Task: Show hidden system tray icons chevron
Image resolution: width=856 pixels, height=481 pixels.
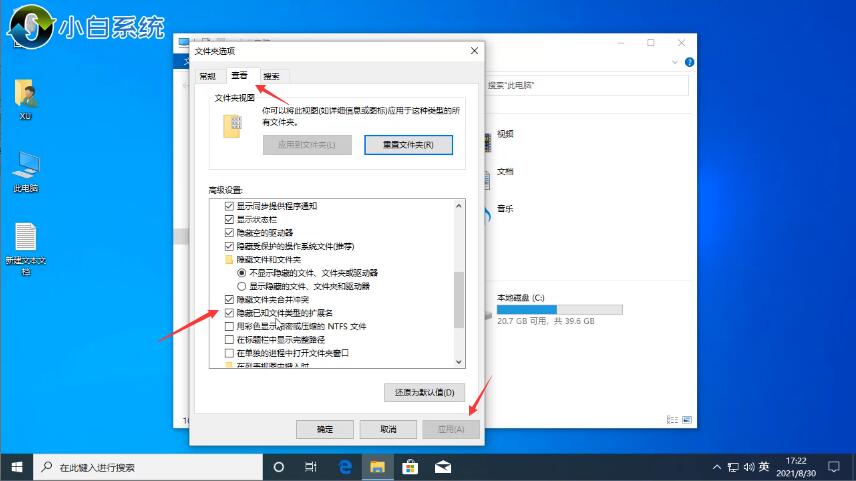Action: 717,467
